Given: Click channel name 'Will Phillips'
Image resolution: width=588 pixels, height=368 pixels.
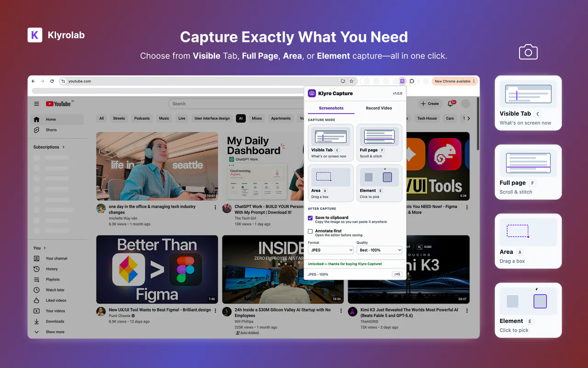Looking at the screenshot, I should [244, 322].
